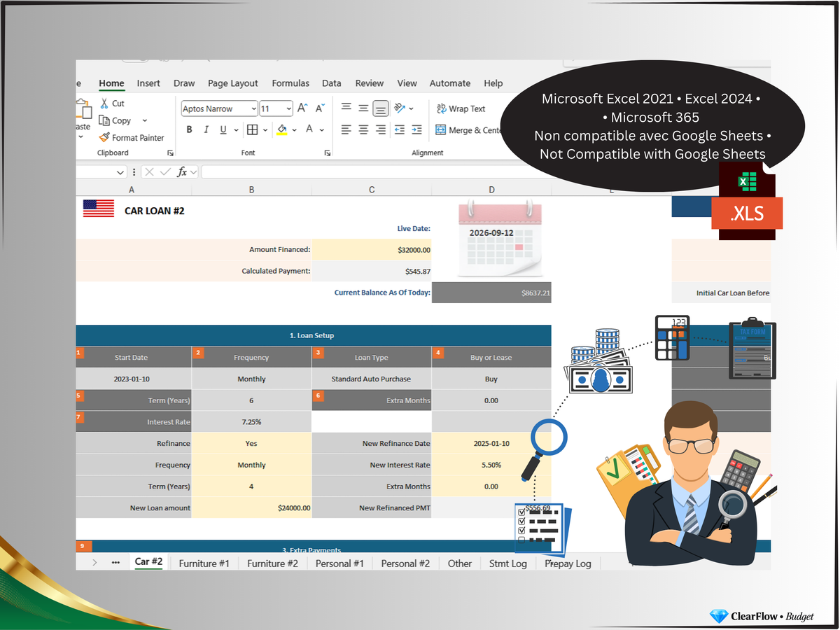Expand the Orientation dropdown arrow
Viewport: 840px width, 630px height.
tap(411, 108)
